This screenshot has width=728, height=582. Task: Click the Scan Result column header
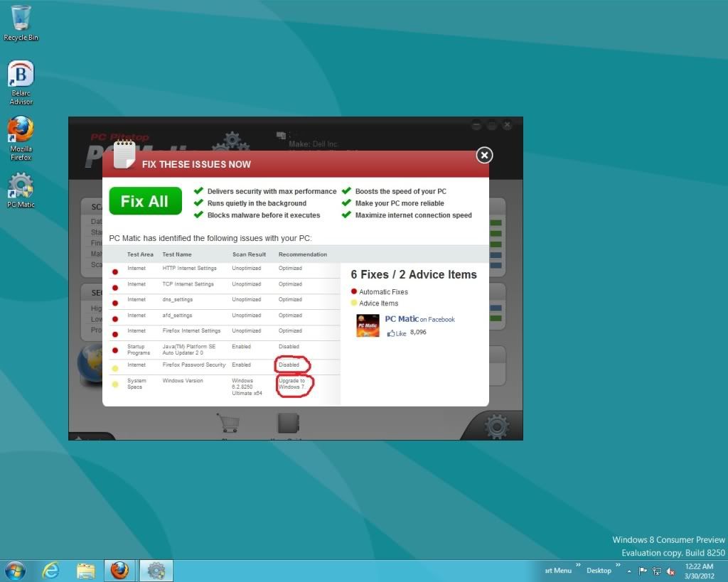click(x=249, y=254)
